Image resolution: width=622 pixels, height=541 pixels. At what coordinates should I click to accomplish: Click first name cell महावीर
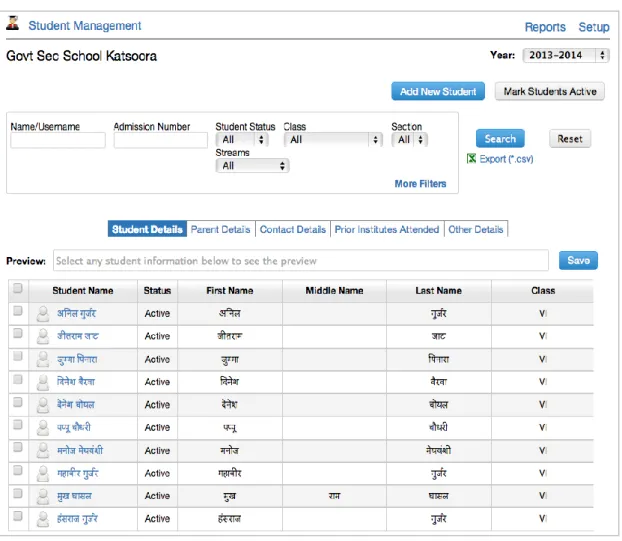[230, 473]
